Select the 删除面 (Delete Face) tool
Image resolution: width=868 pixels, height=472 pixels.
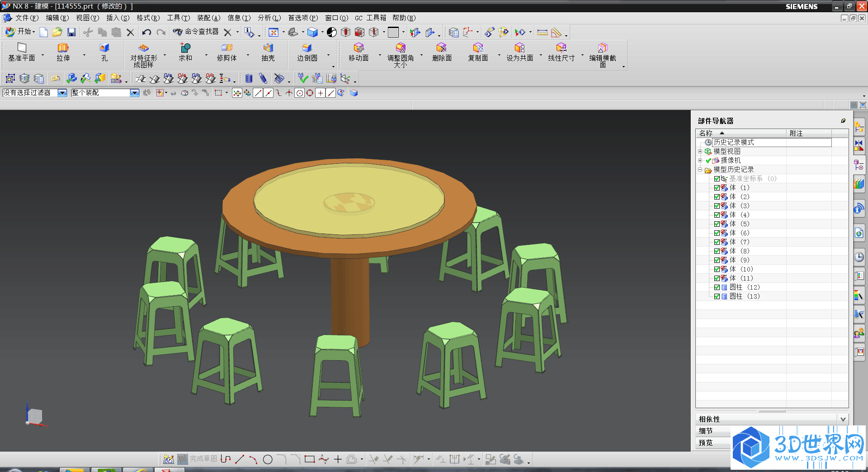tap(441, 48)
